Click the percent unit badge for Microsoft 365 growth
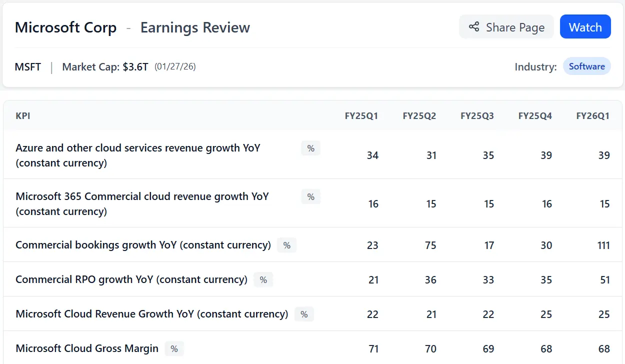Screen dimensions: 625x364 tap(310, 196)
